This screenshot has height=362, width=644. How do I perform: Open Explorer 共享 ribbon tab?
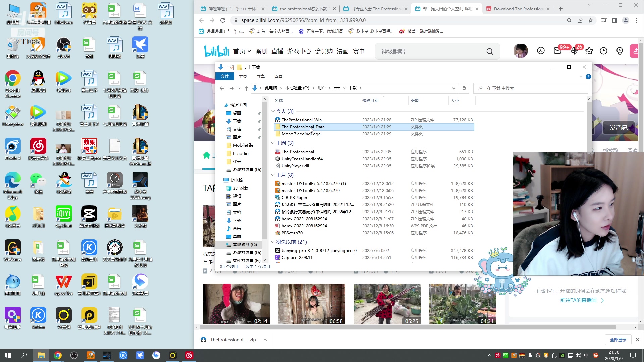[x=261, y=76]
